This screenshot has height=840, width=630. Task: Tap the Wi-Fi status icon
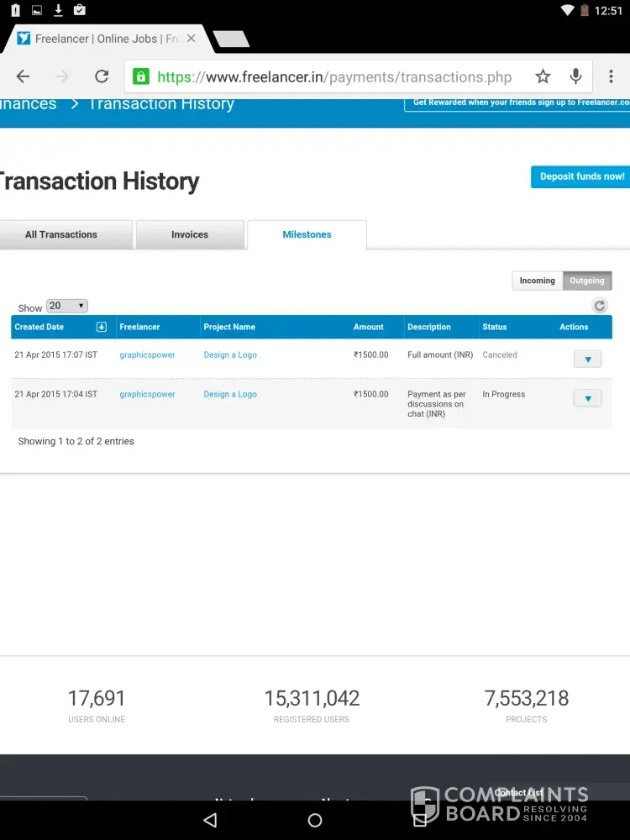click(567, 10)
